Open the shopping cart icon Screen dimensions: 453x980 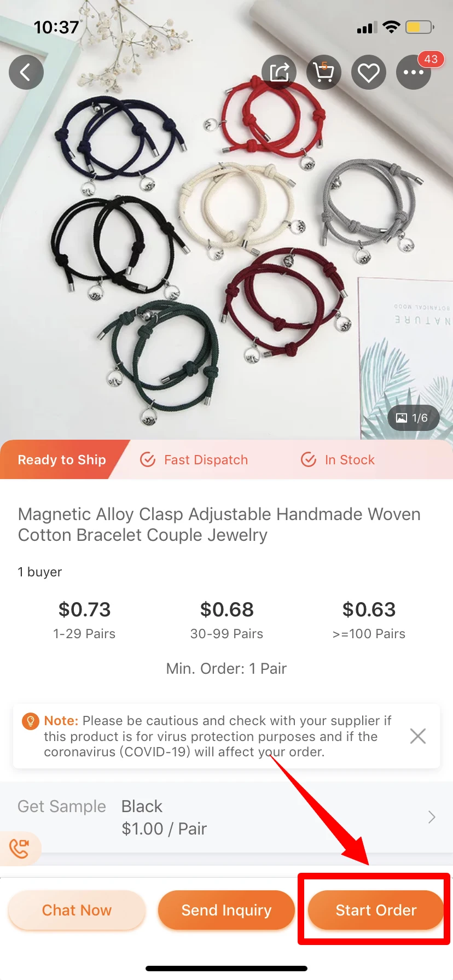pos(324,72)
